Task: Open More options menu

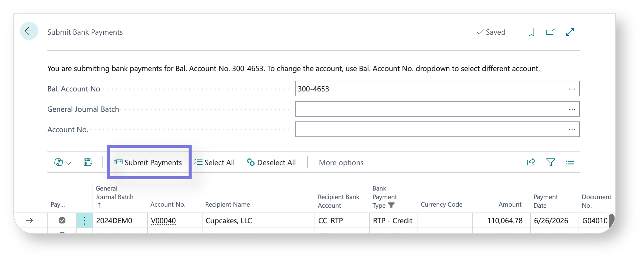Action: click(341, 163)
